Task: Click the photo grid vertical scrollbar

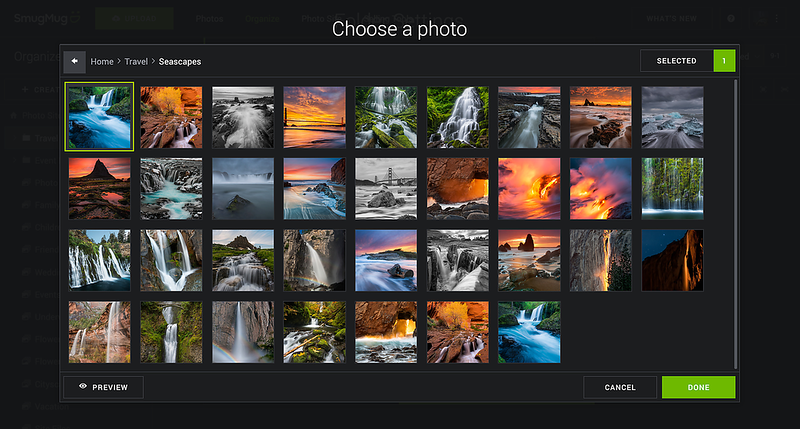Action: point(736,223)
